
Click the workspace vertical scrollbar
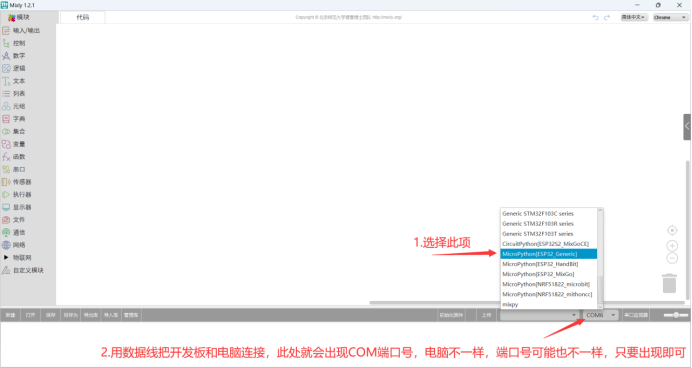(x=687, y=230)
